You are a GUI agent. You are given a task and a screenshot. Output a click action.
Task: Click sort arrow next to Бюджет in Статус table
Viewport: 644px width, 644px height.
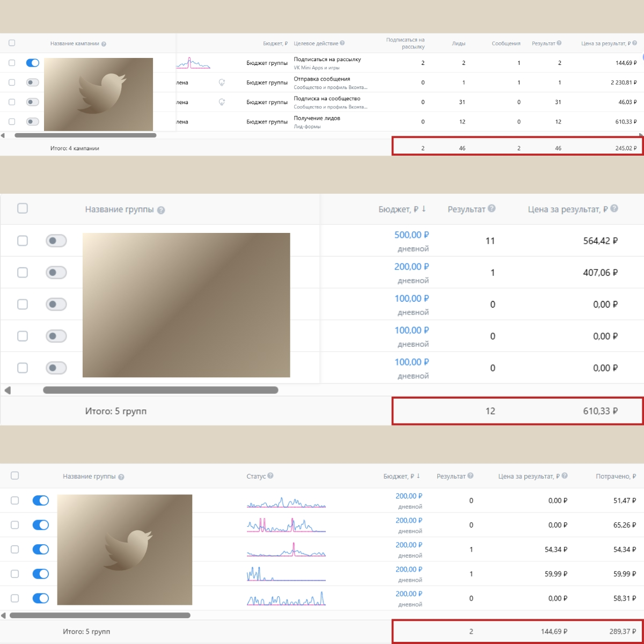coord(418,475)
